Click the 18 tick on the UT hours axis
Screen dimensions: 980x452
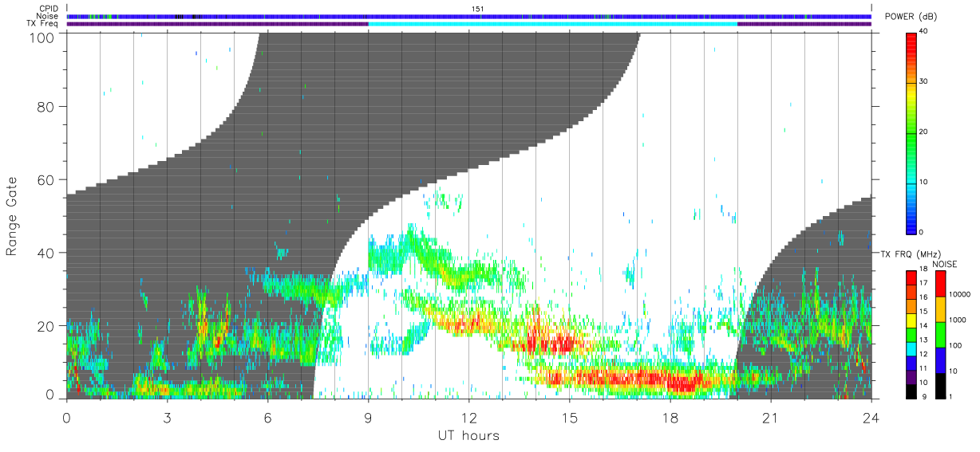(670, 416)
